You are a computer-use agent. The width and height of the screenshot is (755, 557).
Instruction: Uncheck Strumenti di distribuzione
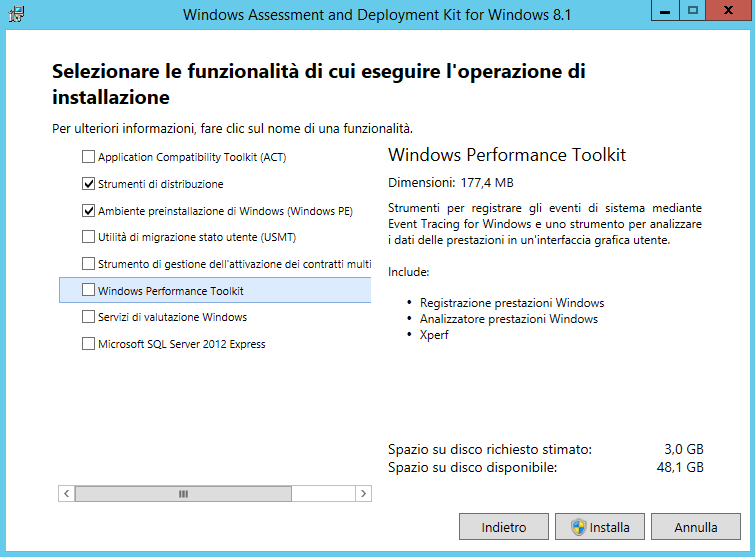point(89,184)
